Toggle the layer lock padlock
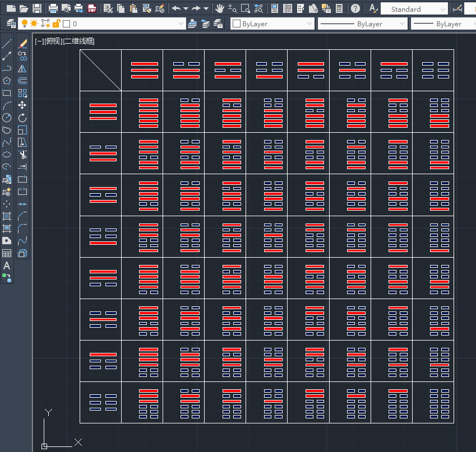This screenshot has width=476, height=452. [56, 24]
